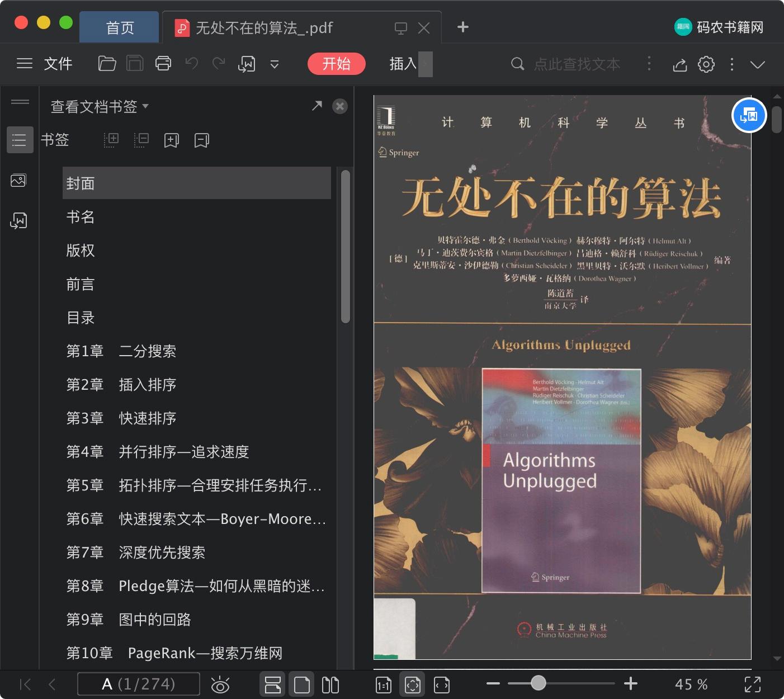
Task: Close the bookmark panel
Action: point(340,106)
